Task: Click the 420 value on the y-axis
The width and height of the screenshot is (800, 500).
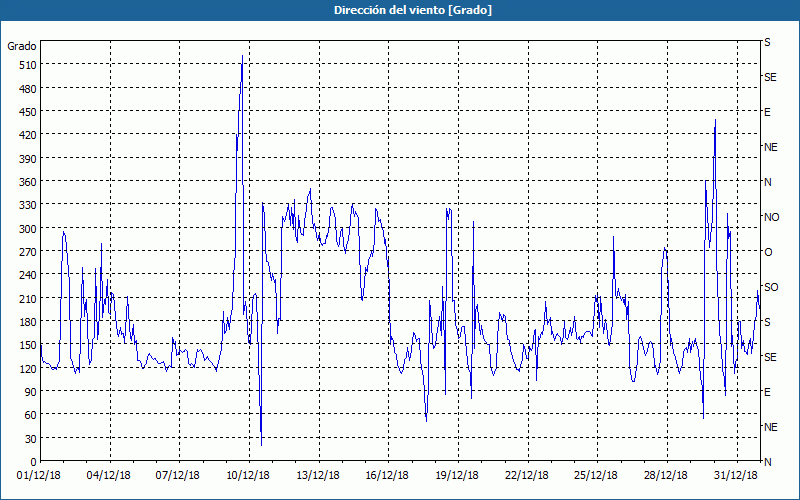Action: pyautogui.click(x=28, y=135)
